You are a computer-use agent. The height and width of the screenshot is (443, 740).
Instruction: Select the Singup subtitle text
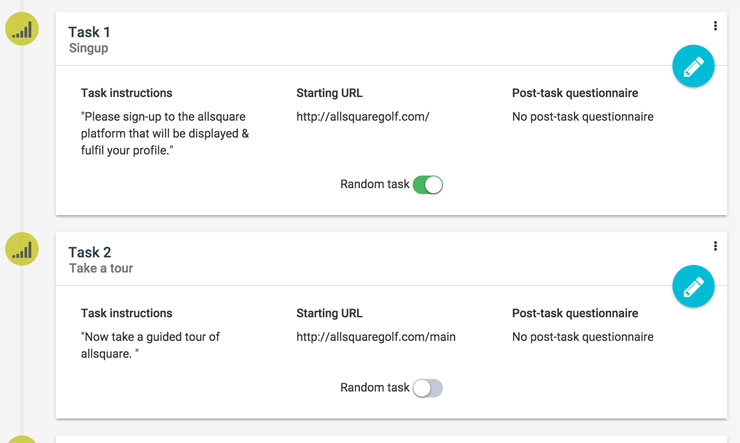tap(88, 48)
